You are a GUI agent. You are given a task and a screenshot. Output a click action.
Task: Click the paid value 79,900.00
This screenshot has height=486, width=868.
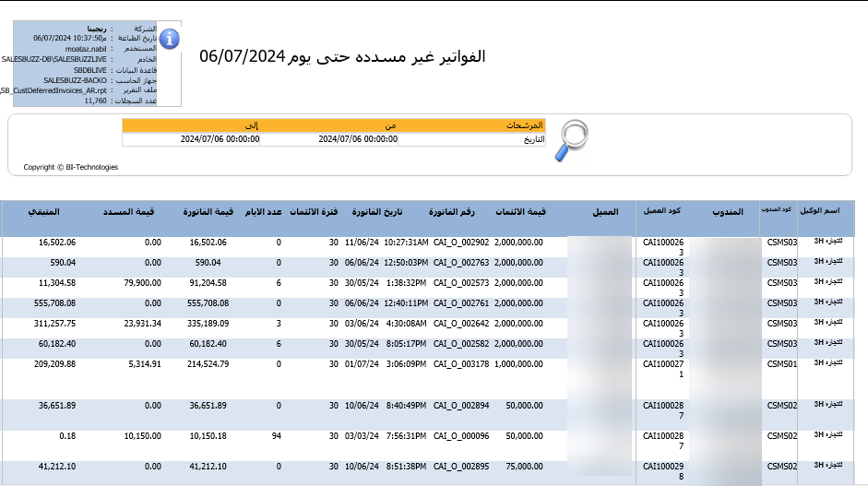(141, 283)
